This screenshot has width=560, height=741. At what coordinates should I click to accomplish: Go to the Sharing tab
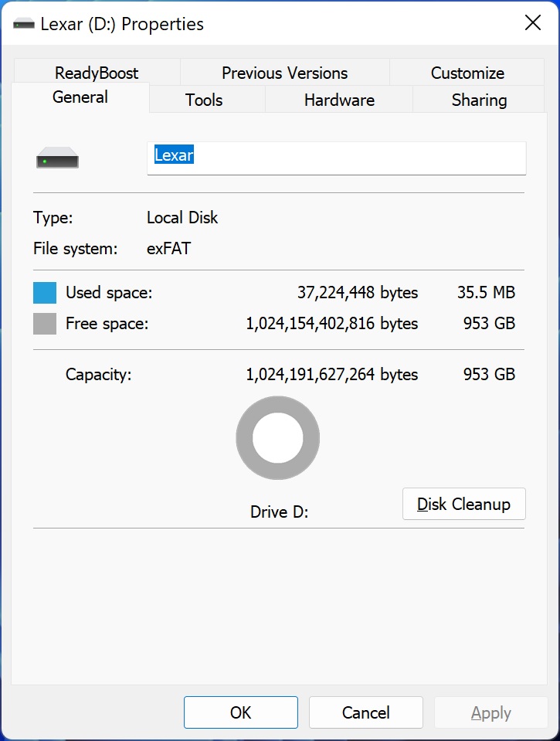pos(479,100)
